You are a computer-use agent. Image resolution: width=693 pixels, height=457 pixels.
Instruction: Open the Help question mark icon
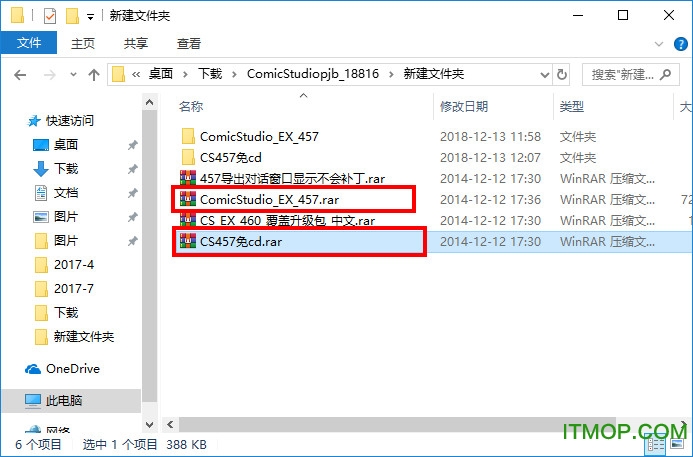coord(680,44)
